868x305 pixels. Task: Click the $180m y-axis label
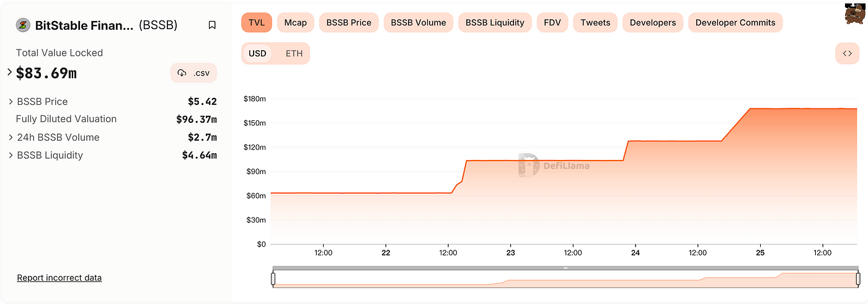click(255, 99)
